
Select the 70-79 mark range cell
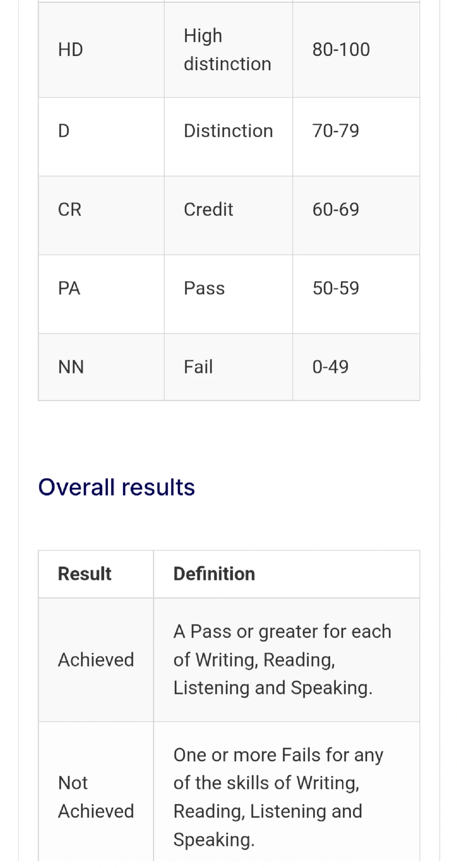click(x=356, y=137)
